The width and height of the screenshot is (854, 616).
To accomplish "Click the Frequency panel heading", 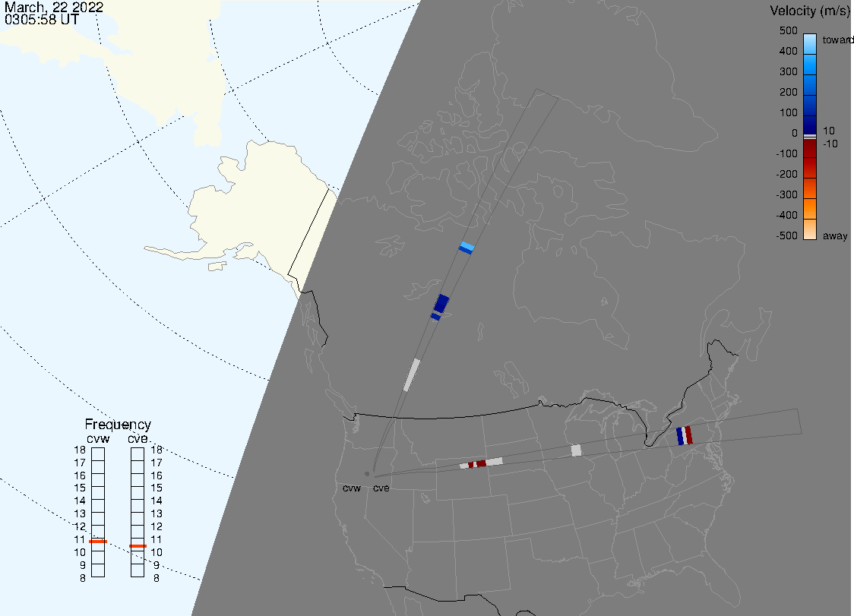I will click(x=118, y=425).
